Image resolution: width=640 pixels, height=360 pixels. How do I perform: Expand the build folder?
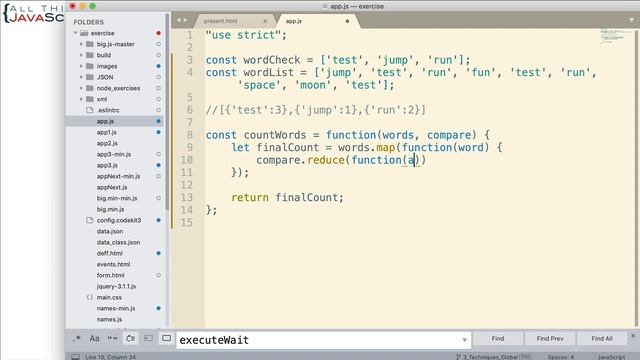81,55
